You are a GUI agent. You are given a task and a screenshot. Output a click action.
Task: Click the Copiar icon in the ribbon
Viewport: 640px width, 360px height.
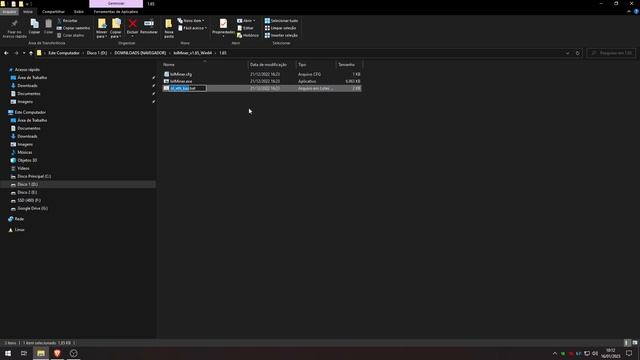34,24
